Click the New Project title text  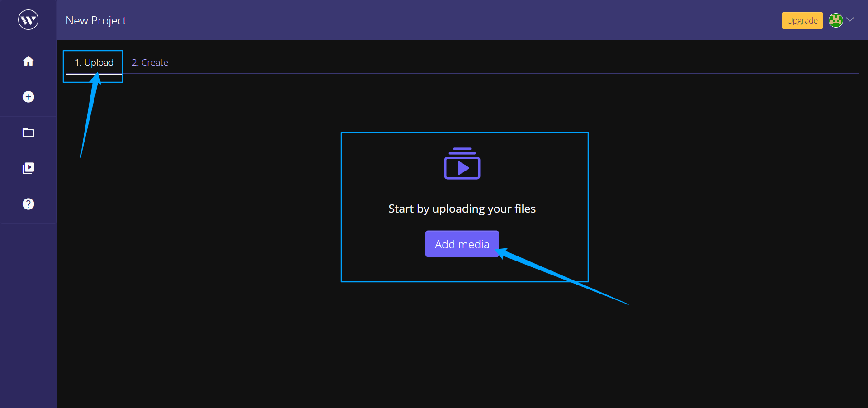pyautogui.click(x=96, y=20)
